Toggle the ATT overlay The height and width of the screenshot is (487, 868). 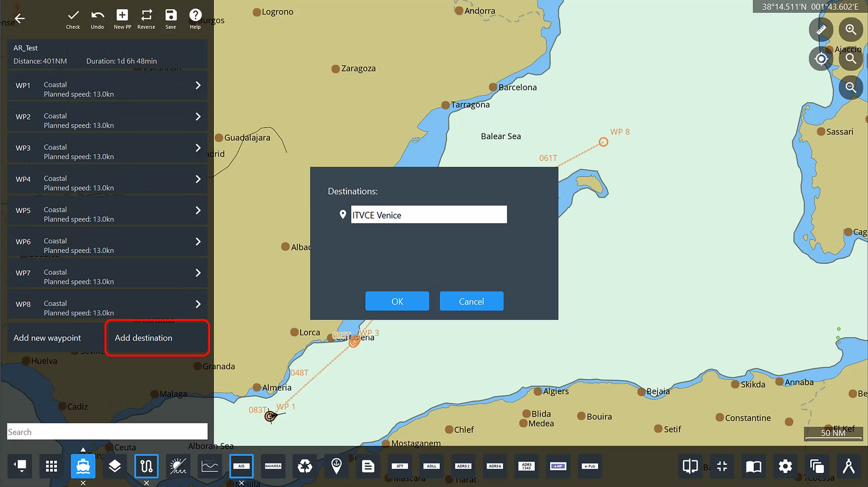pos(400,466)
